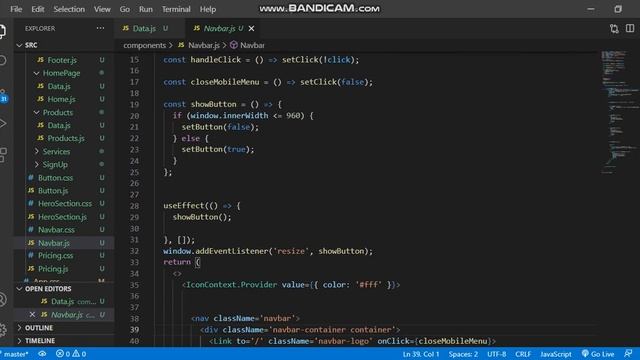Select Data.js in Open Editors list

coord(64,301)
